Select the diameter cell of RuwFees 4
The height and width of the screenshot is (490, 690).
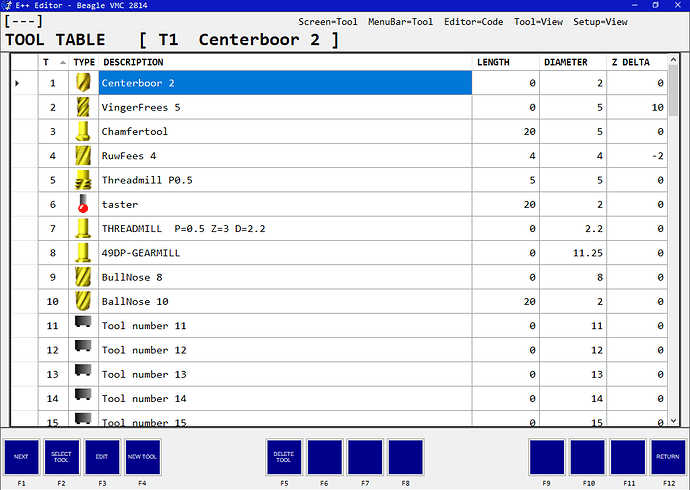tap(573, 156)
